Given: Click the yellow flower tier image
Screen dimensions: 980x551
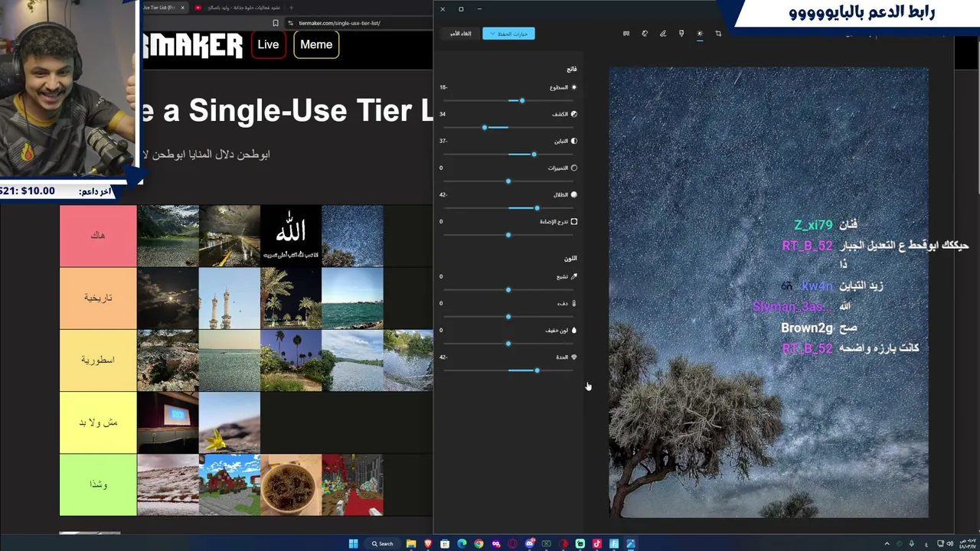Looking at the screenshot, I should [x=230, y=422].
